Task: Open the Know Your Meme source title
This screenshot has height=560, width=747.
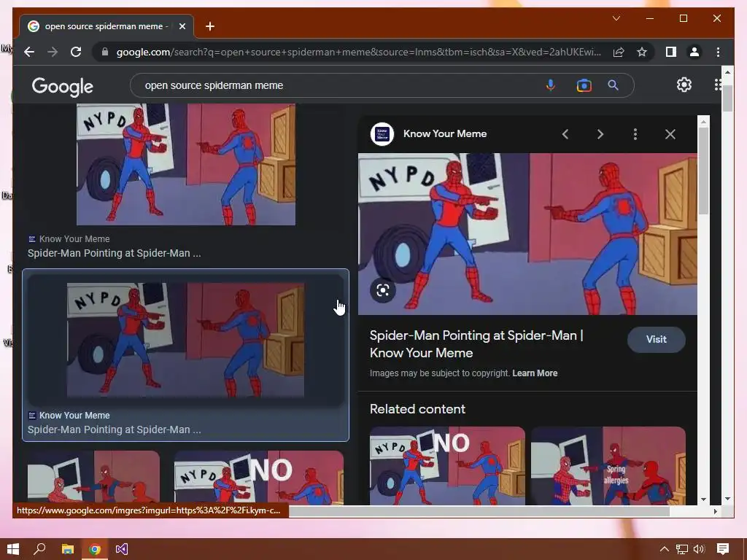Action: [x=445, y=134]
